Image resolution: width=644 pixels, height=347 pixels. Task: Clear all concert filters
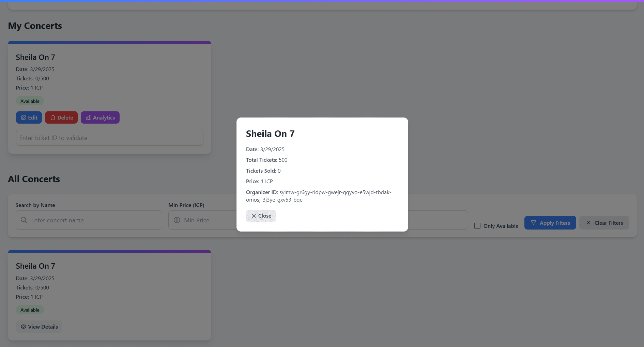[x=604, y=223]
